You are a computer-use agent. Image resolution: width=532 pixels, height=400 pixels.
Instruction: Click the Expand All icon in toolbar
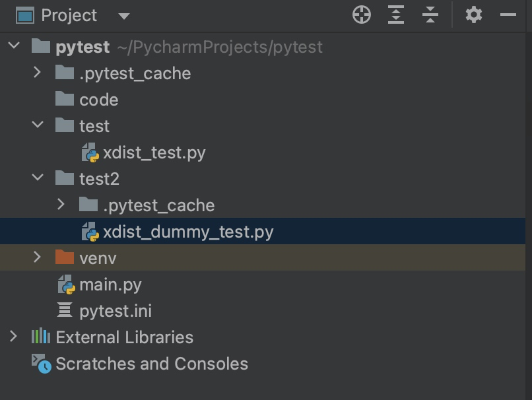coord(396,15)
